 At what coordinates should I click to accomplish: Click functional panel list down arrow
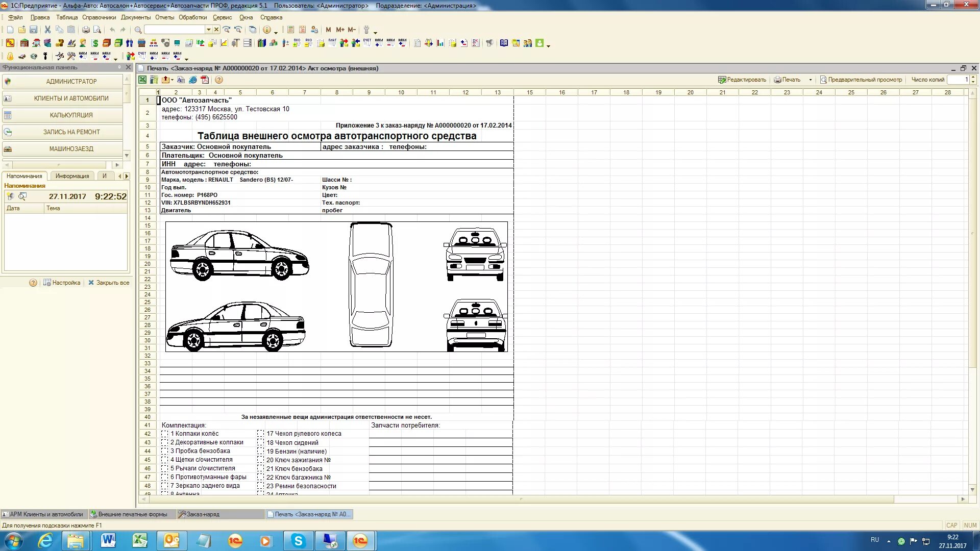(x=127, y=155)
